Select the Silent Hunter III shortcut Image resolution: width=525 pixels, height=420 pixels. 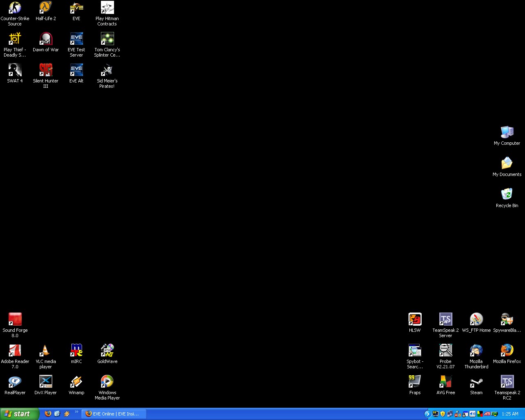pos(46,76)
